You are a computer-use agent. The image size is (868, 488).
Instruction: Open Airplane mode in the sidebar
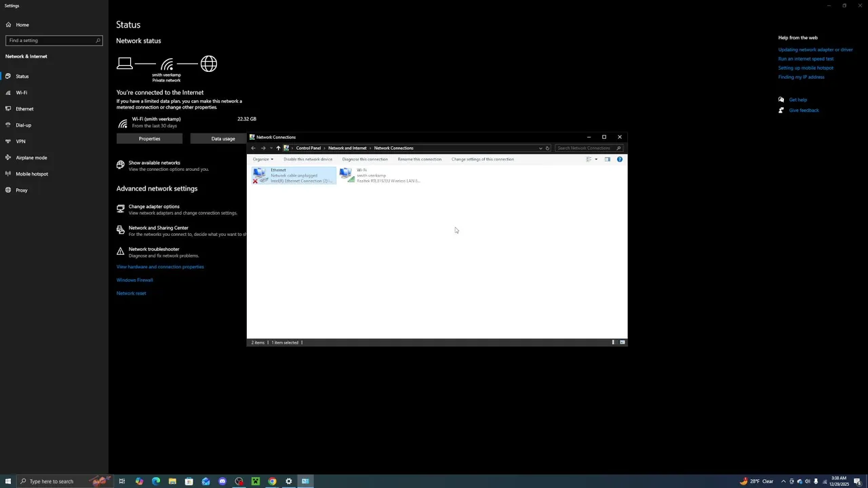tap(26, 157)
